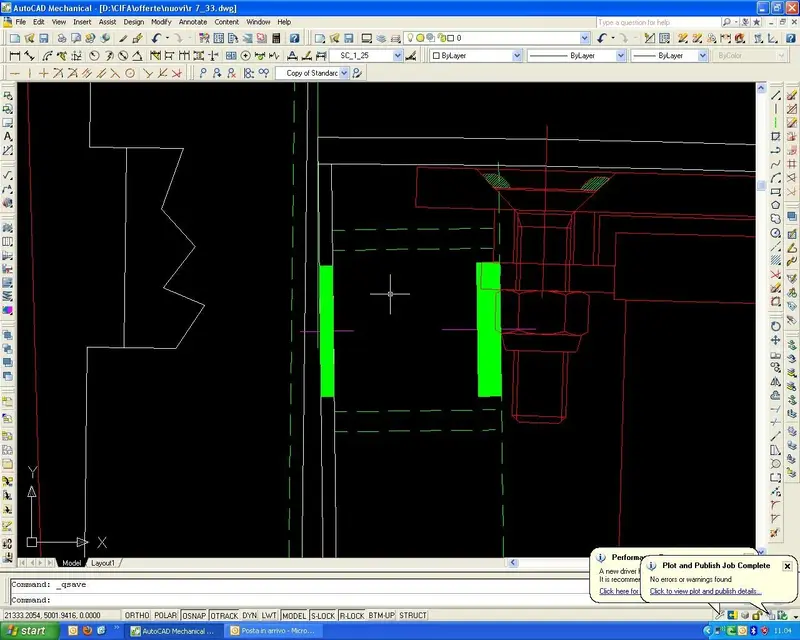Viewport: 800px width, 640px height.
Task: Click the layer manager stack icon
Action: [381, 38]
